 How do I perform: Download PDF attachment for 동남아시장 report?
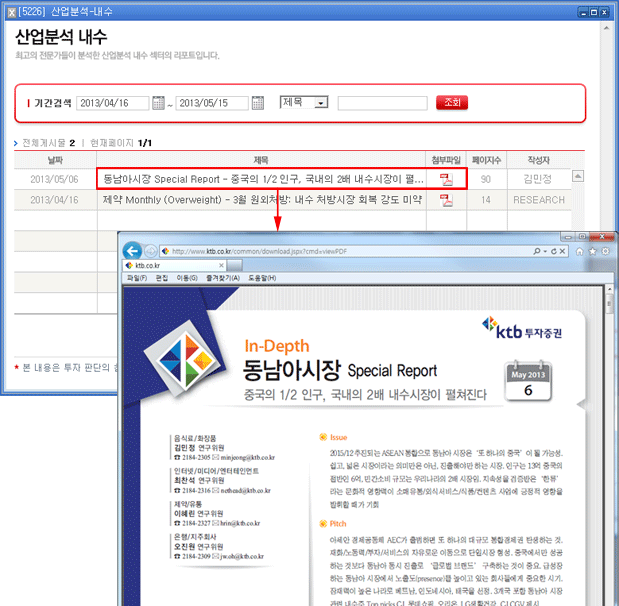coord(446,180)
